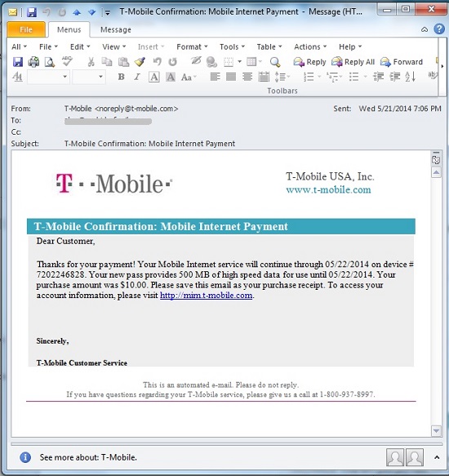The width and height of the screenshot is (449, 476).
Task: Expand the toolbar overflow arrow at right edge
Action: click(x=442, y=66)
